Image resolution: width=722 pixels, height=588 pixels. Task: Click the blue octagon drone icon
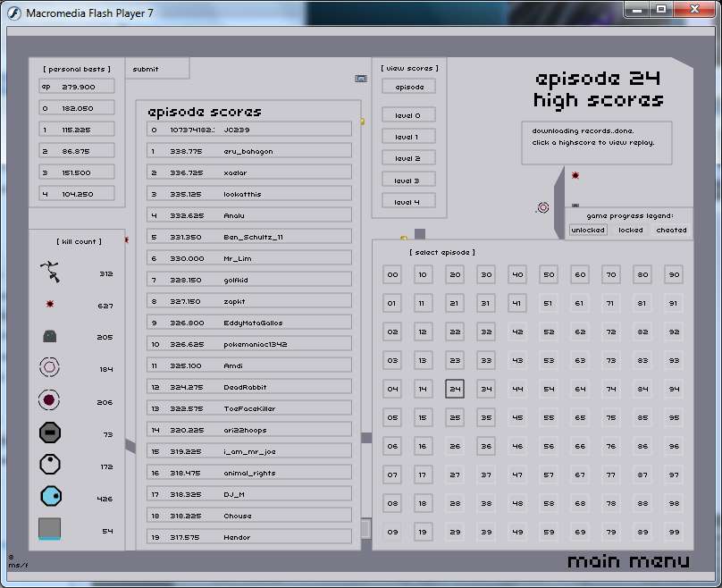coord(50,496)
